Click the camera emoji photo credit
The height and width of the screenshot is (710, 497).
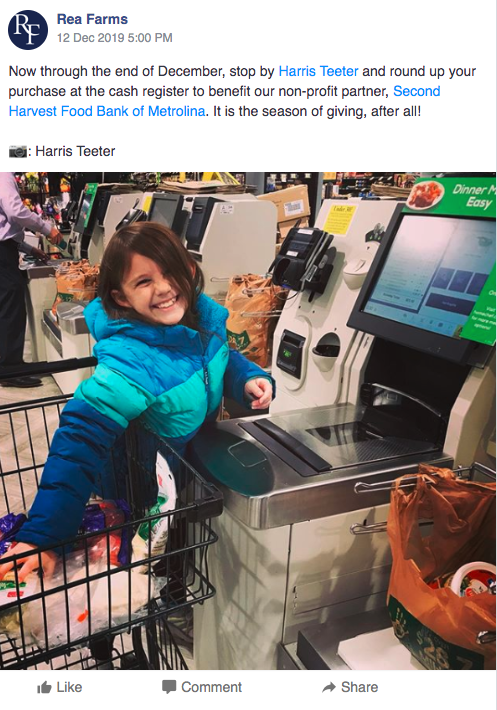pyautogui.click(x=18, y=151)
